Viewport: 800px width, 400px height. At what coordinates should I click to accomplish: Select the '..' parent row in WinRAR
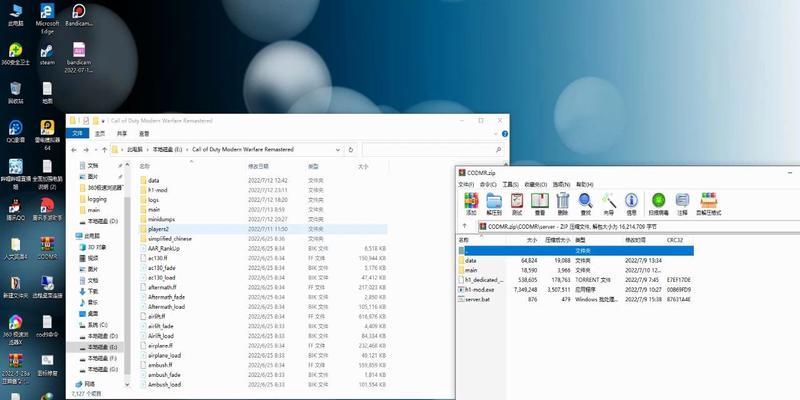click(x=576, y=251)
